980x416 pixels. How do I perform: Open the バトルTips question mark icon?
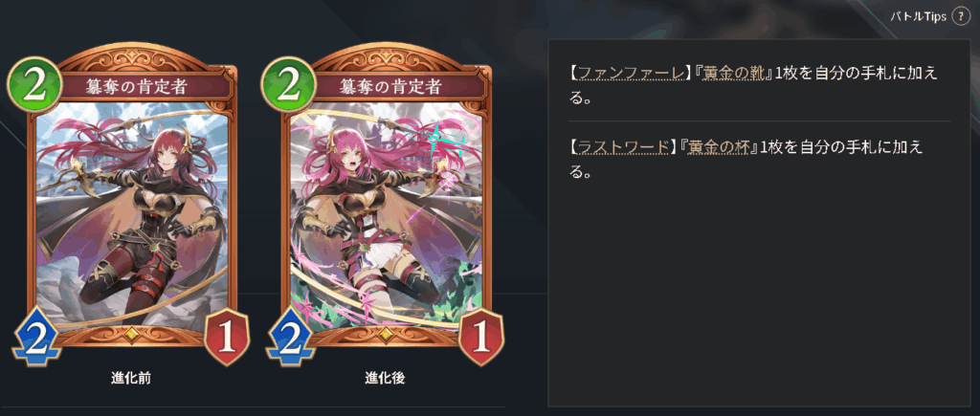[961, 17]
